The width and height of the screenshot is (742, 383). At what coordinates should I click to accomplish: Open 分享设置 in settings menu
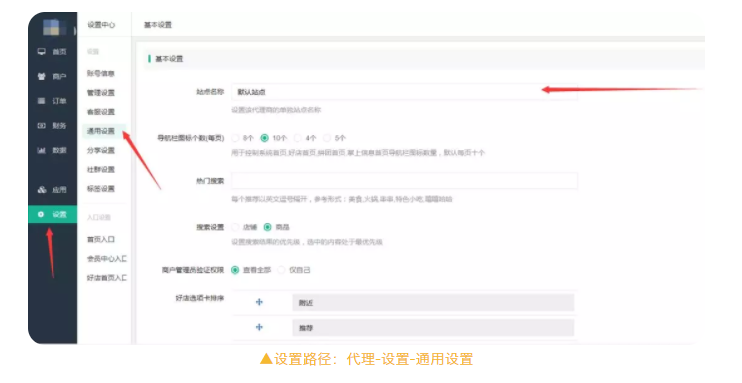100,150
